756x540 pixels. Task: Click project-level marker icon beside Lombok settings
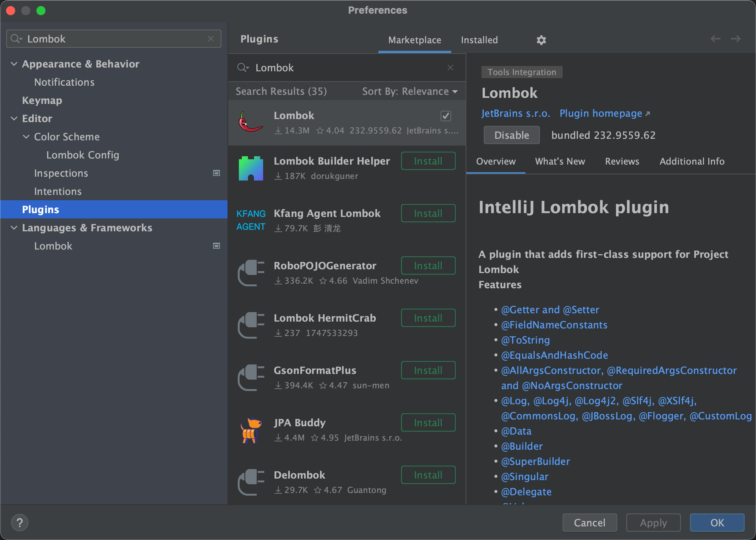point(216,246)
